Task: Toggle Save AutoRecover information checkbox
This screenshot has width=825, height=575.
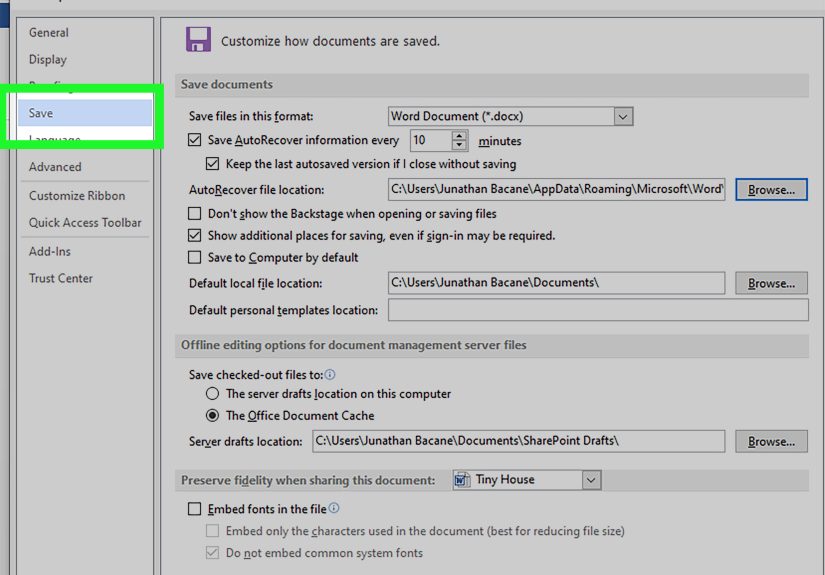Action: 195,140
